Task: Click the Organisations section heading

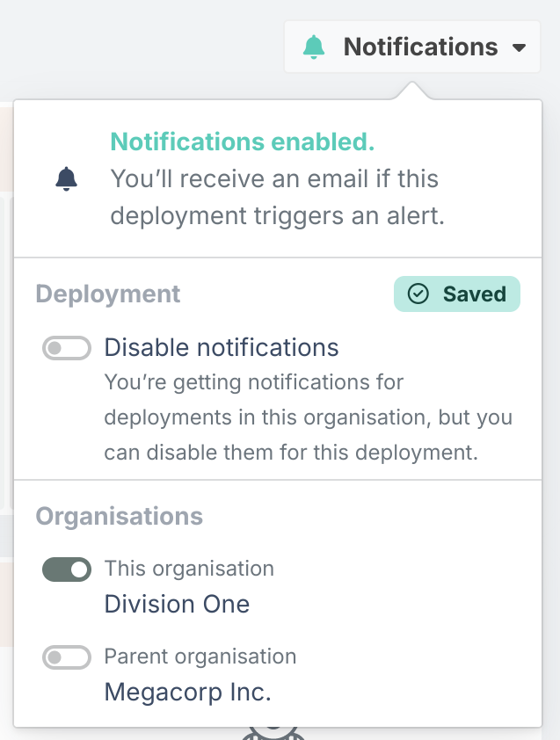Action: pos(120,516)
